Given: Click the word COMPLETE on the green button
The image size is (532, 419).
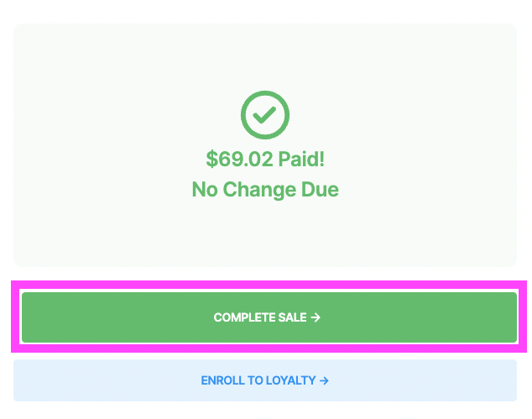Looking at the screenshot, I should point(245,317).
